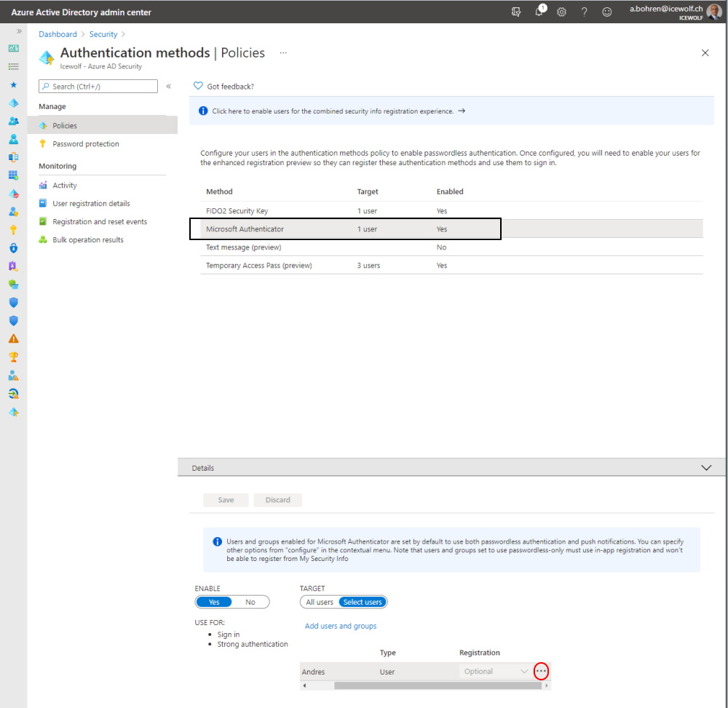Viewport: 728px width, 708px height.
Task: Click the yellow key icon in the left rail
Action: pos(13,230)
